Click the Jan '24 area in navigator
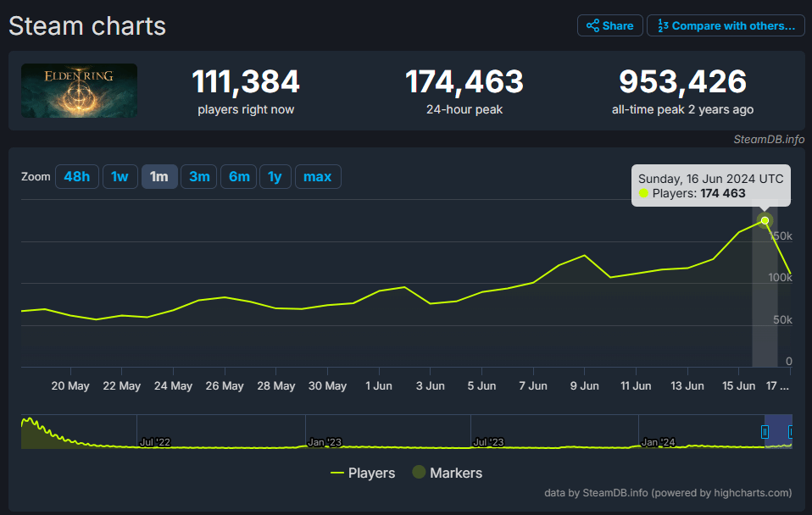The height and width of the screenshot is (515, 812). [659, 442]
